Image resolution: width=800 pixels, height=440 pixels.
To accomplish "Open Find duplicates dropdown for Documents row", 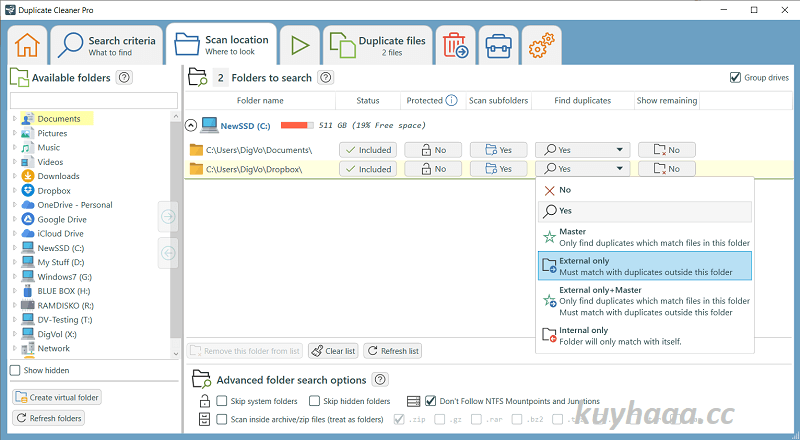I will [x=583, y=150].
